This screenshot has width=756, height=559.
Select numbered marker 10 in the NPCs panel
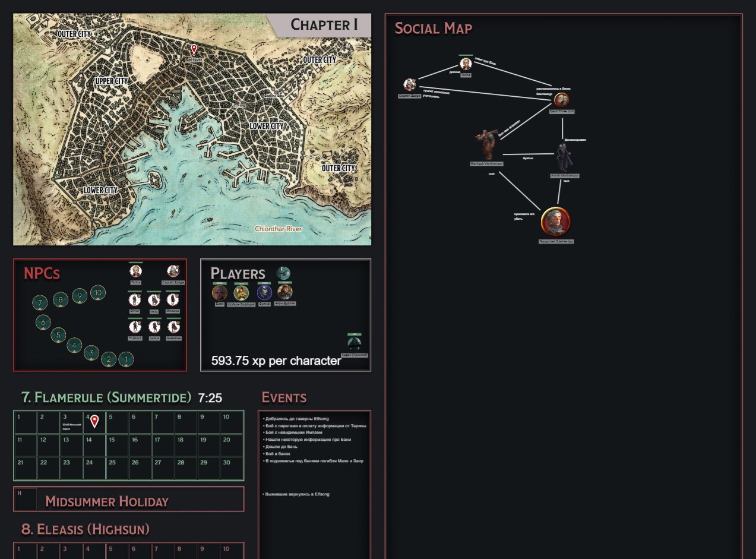point(99,292)
